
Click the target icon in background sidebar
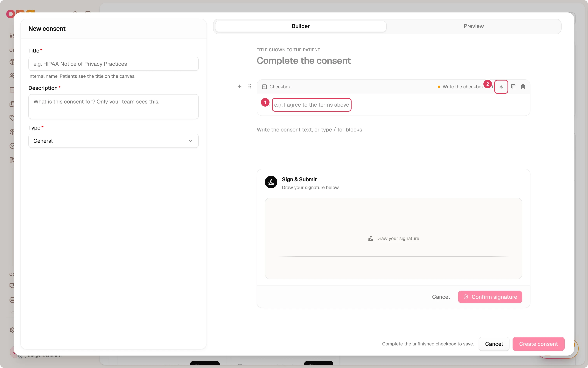click(x=12, y=62)
